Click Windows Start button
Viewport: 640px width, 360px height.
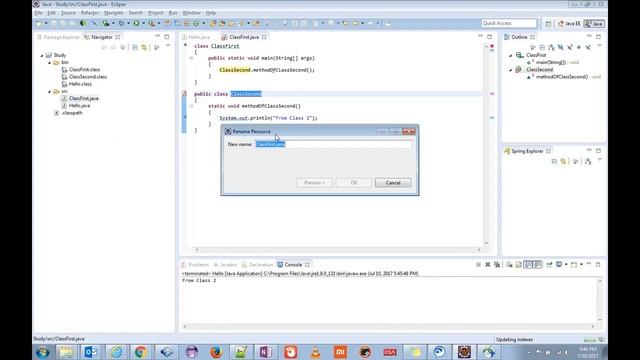pyautogui.click(x=43, y=352)
